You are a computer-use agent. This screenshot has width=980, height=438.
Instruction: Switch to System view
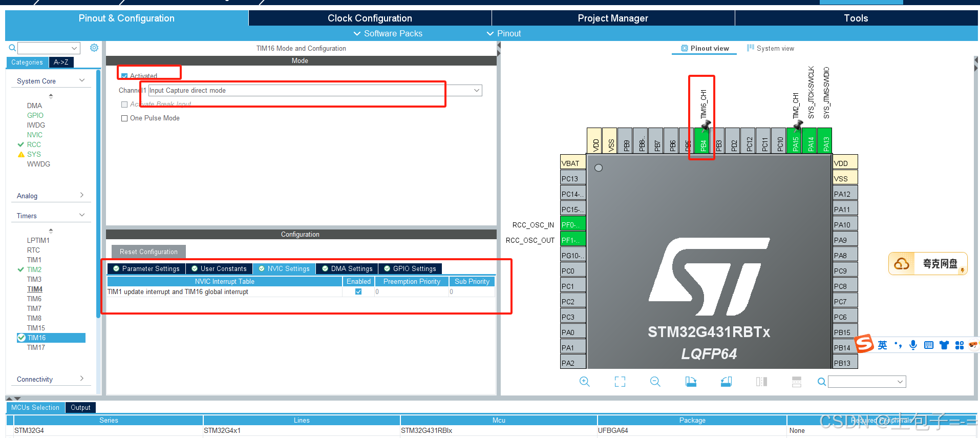771,48
